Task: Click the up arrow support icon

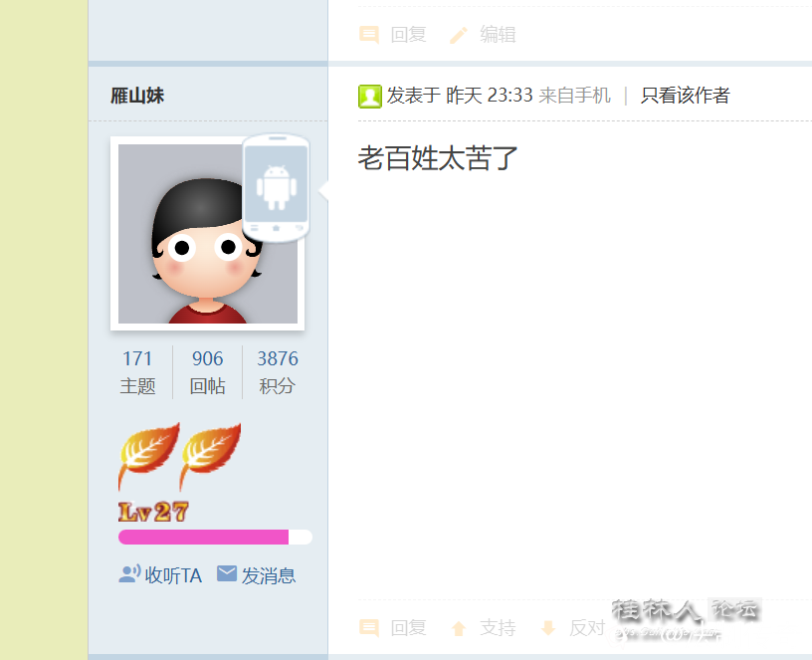Action: (x=459, y=628)
